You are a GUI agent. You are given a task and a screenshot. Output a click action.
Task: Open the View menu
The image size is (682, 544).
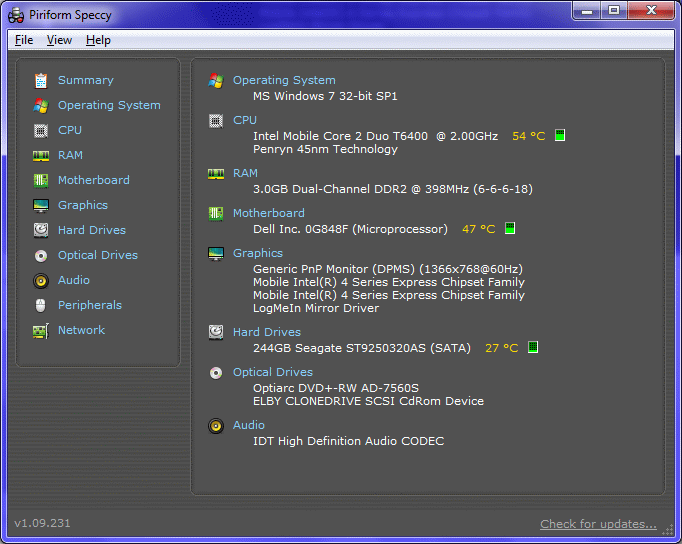tap(59, 40)
